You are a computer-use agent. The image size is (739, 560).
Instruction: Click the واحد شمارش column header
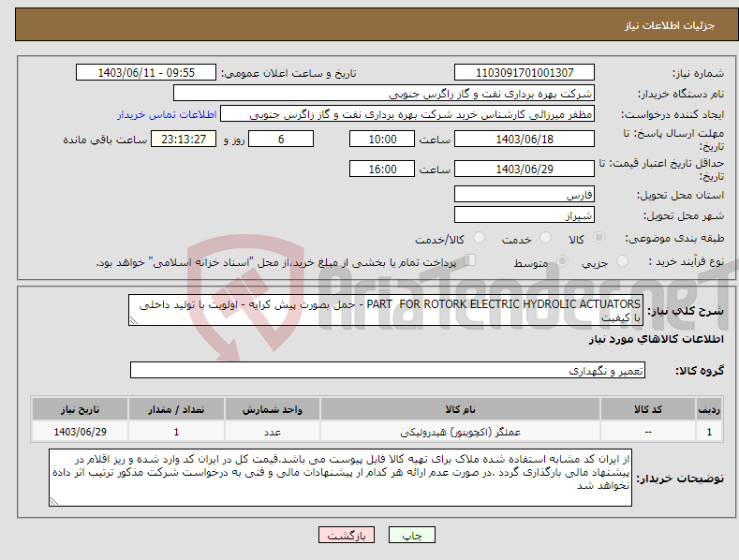(273, 409)
